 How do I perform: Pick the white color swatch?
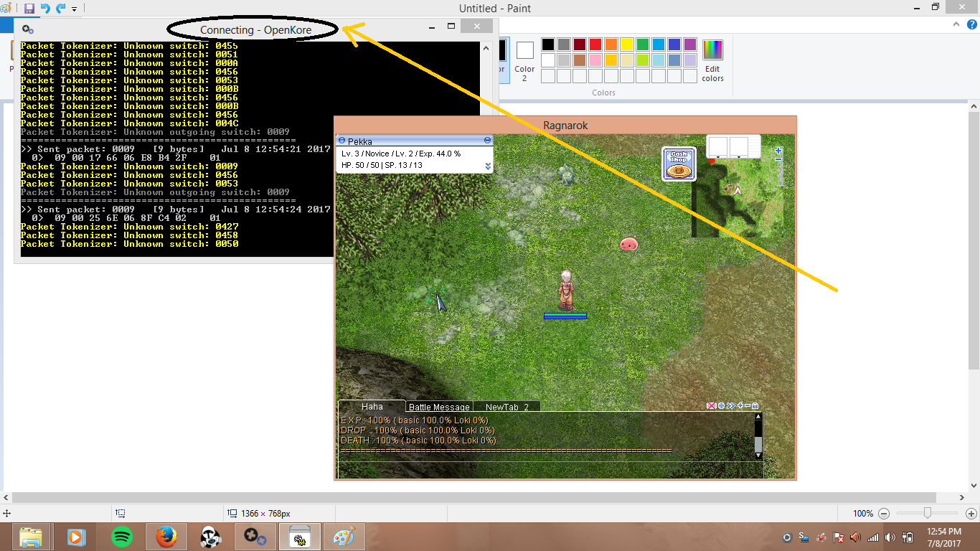pyautogui.click(x=548, y=60)
